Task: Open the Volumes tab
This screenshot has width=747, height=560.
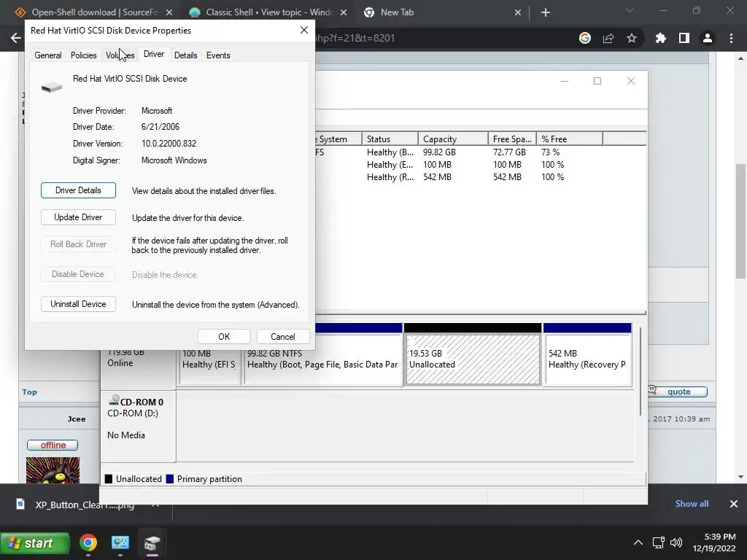Action: coord(120,55)
